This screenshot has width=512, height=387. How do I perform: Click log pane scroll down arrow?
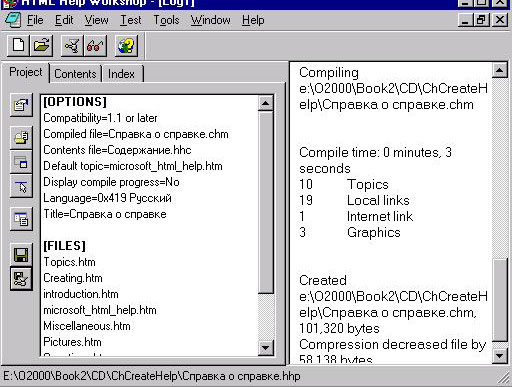tap(499, 356)
